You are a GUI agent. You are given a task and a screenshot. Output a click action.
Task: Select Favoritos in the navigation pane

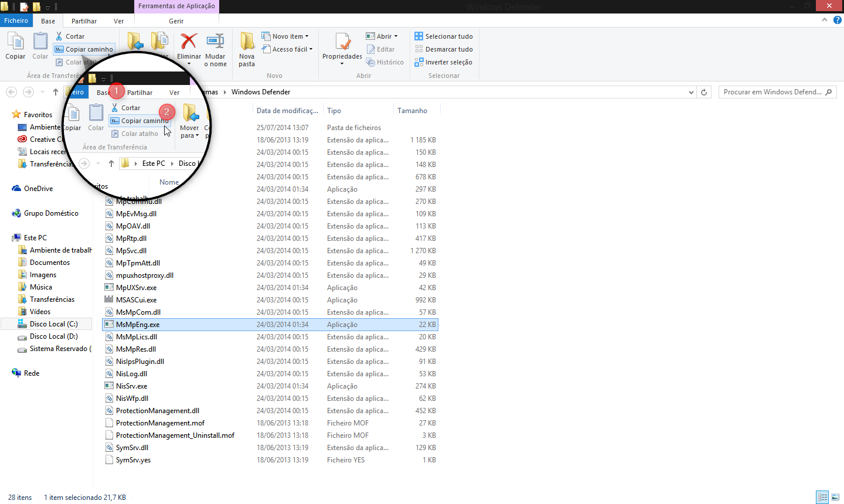coord(38,115)
